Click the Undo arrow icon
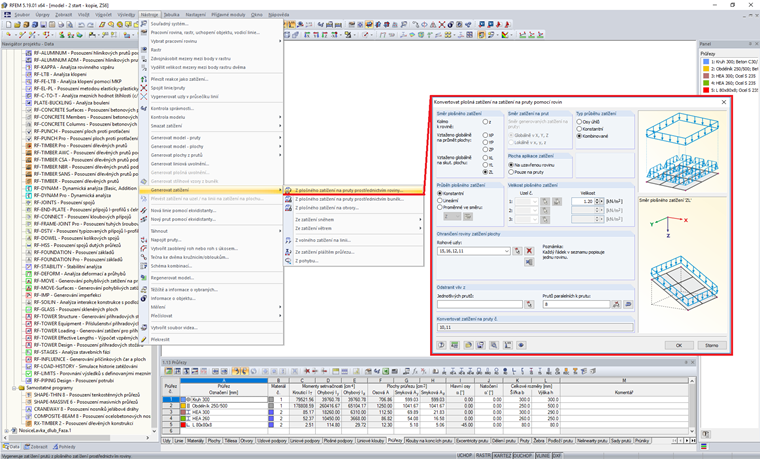 [81, 25]
